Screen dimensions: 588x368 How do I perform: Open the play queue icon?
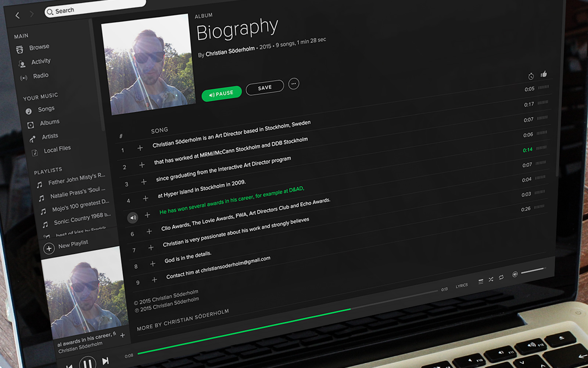tap(481, 282)
